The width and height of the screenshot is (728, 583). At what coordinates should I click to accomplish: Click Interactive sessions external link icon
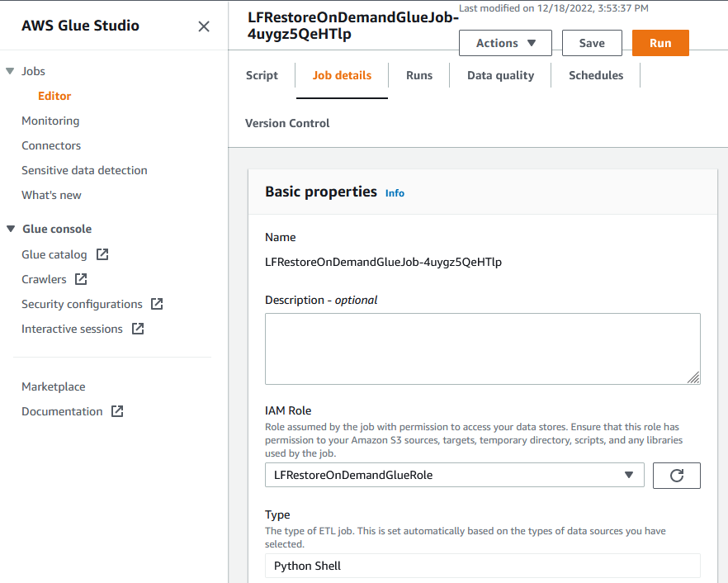pyautogui.click(x=138, y=329)
